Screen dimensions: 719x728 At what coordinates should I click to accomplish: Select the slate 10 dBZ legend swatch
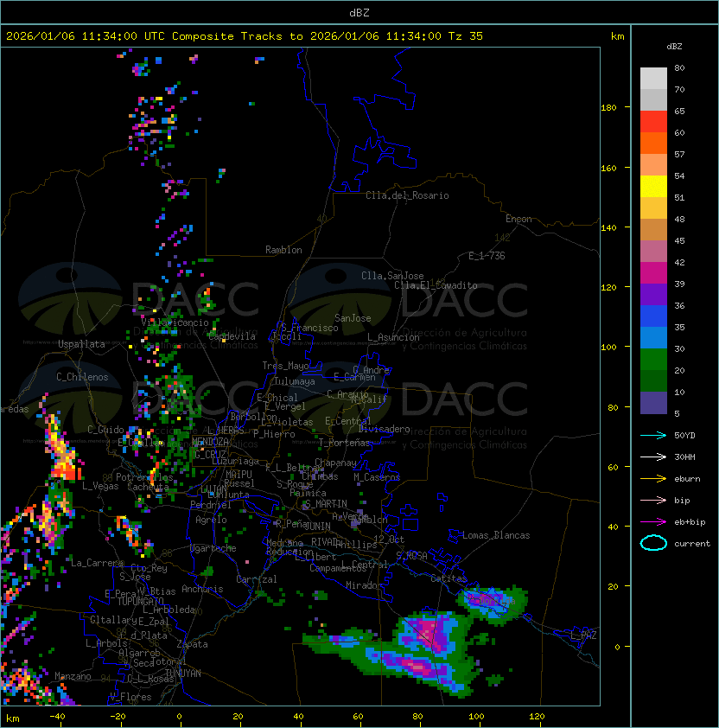(x=653, y=403)
